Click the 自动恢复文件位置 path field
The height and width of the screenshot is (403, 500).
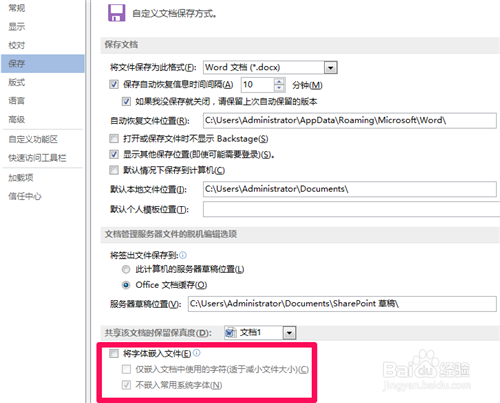click(x=350, y=120)
